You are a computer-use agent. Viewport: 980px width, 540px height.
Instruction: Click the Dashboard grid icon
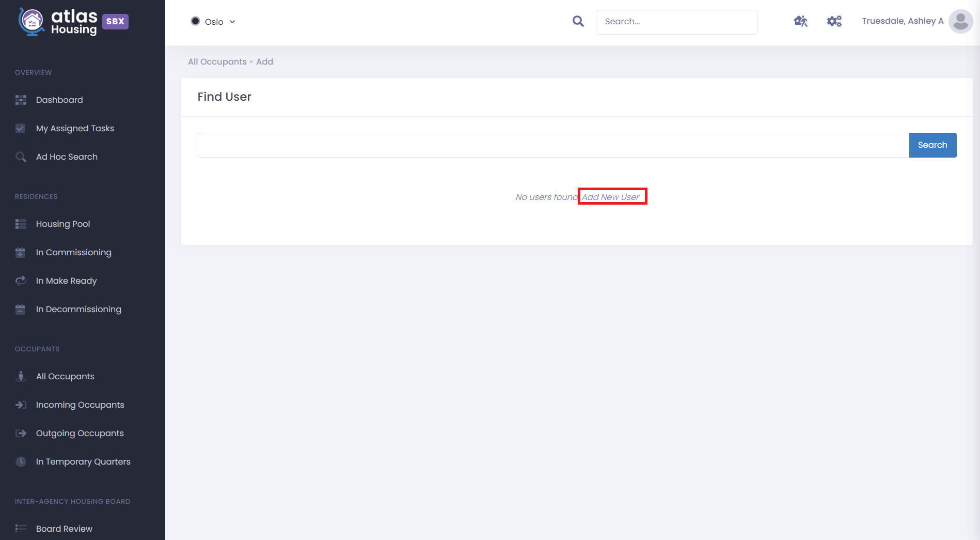pyautogui.click(x=21, y=100)
